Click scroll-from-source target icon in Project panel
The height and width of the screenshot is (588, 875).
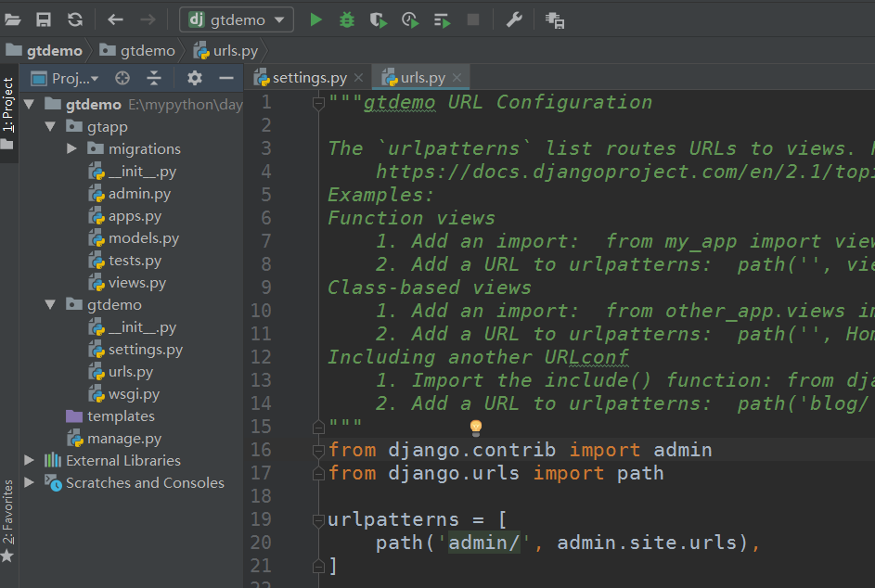pyautogui.click(x=122, y=78)
